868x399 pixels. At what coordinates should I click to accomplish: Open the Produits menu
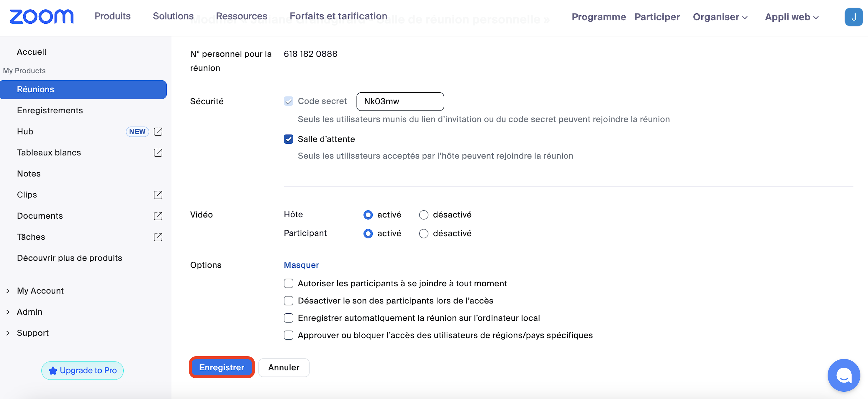coord(112,16)
